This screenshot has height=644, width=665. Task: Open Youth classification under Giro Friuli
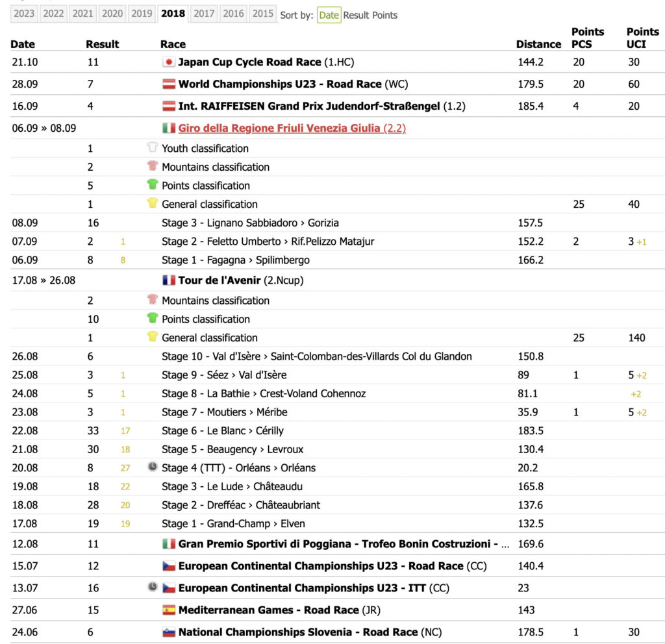coord(205,149)
